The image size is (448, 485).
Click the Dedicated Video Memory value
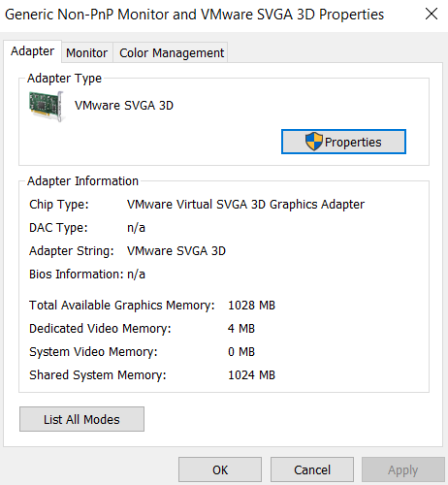tap(241, 329)
